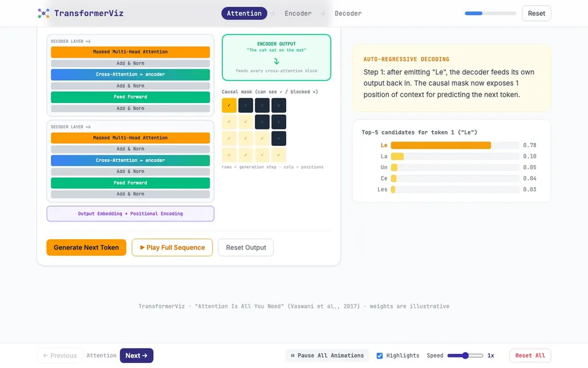Click Masked Multi-Head Attention in the upper decoder layer
Viewport: 588px width, 368px height.
[x=130, y=52]
